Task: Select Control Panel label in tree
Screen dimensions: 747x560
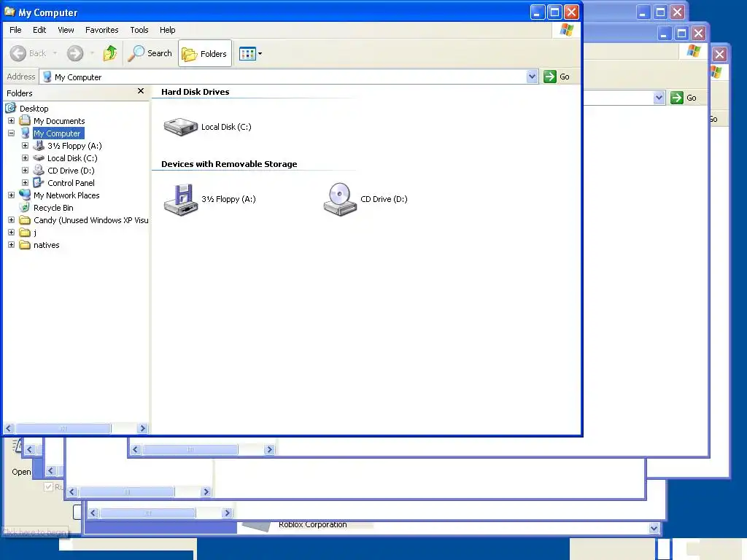Action: click(x=71, y=183)
